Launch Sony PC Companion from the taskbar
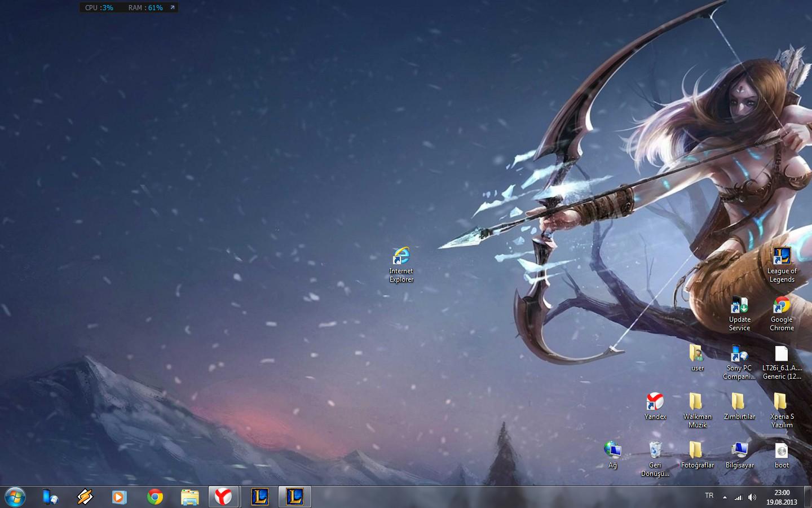This screenshot has width=812, height=508. coord(50,497)
